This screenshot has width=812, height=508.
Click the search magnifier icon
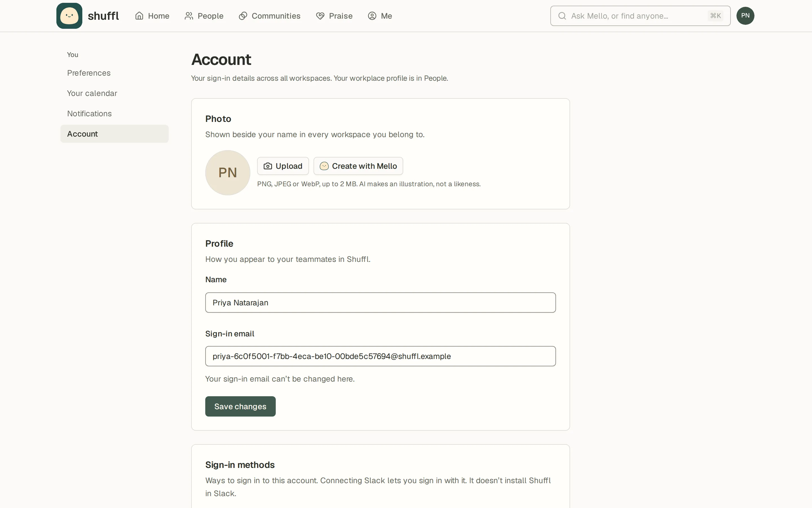(562, 16)
